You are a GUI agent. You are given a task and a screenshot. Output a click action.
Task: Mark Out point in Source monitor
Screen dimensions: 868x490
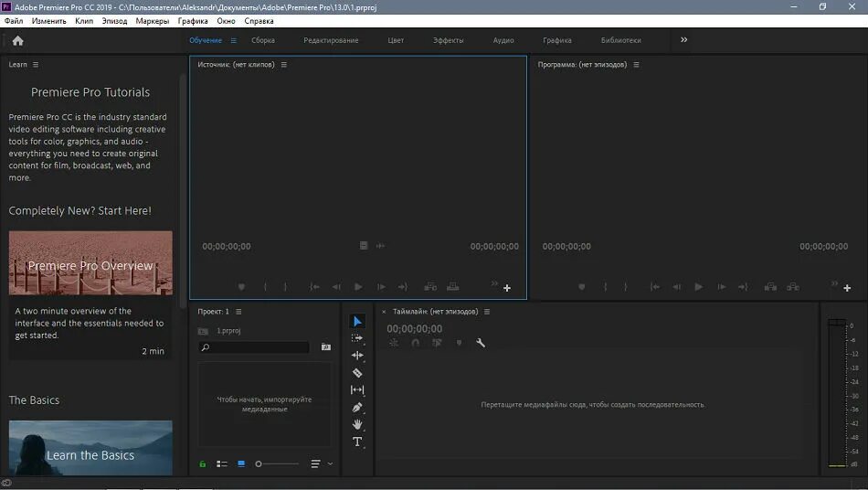point(286,287)
